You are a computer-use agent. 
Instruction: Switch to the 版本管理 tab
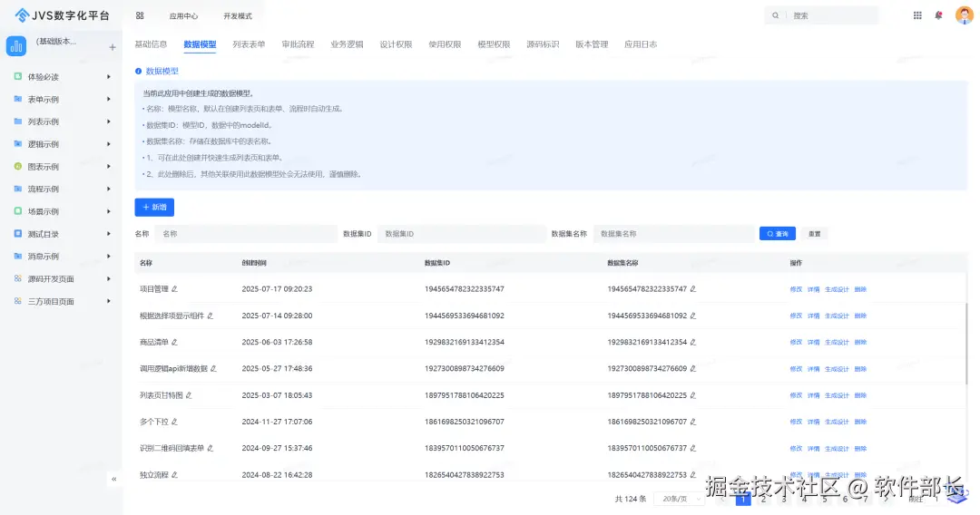(592, 44)
